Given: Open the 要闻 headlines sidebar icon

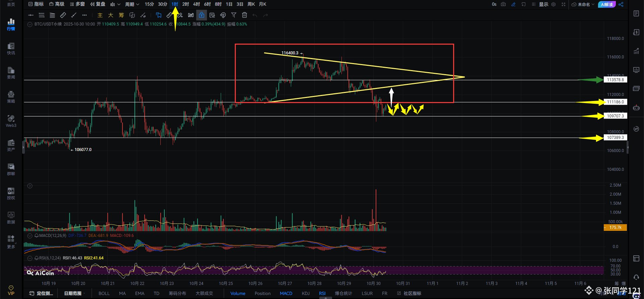Looking at the screenshot, I should [x=11, y=72].
